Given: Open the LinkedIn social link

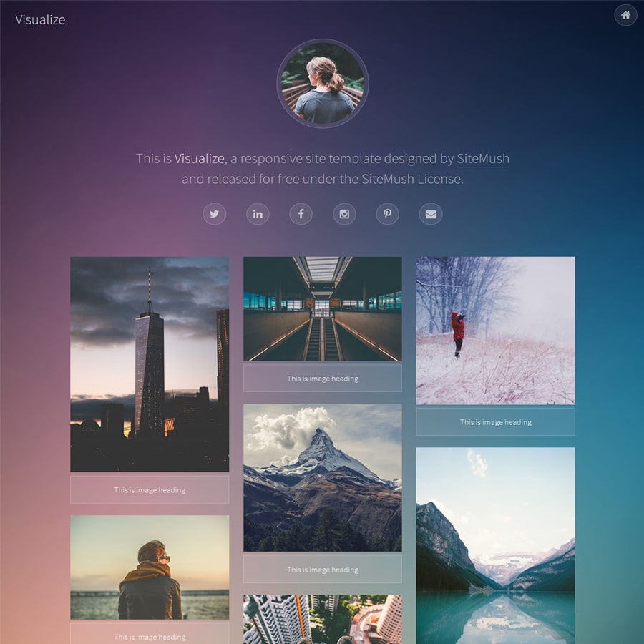Looking at the screenshot, I should click(258, 214).
